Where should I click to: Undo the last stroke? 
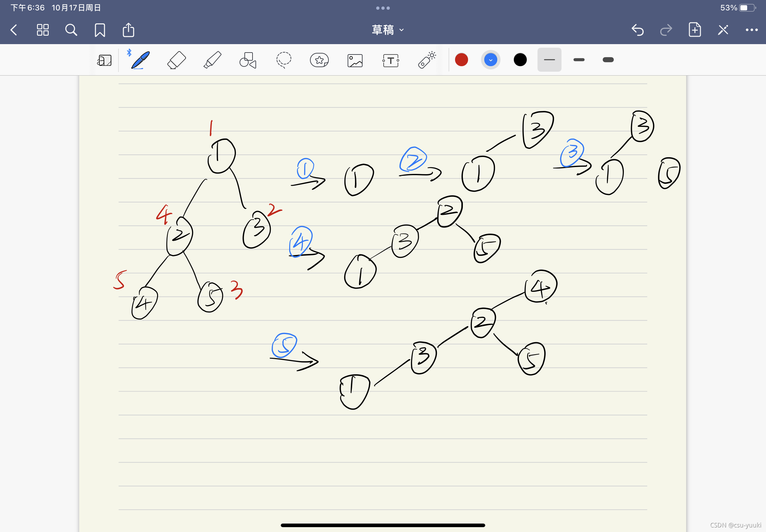click(x=637, y=30)
